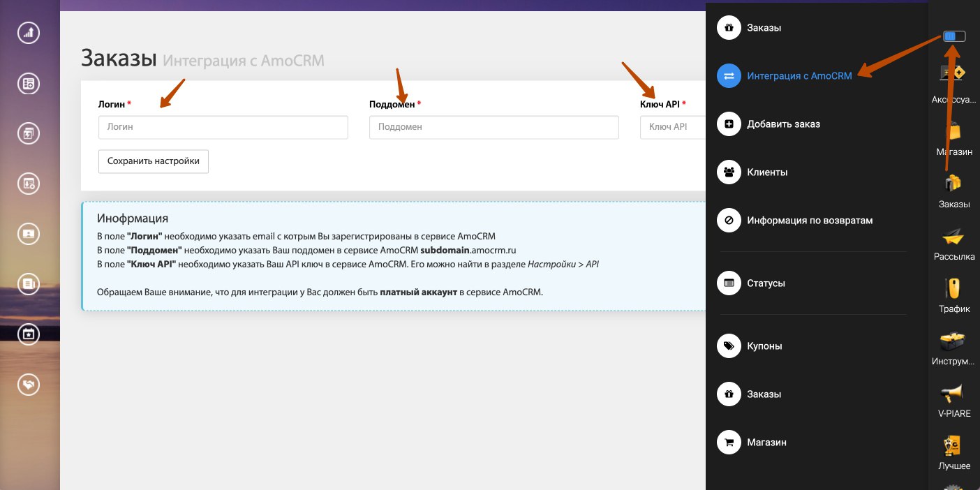The width and height of the screenshot is (980, 490).
Task: Select Интеграция с AmoCRM menu item
Action: [x=799, y=76]
